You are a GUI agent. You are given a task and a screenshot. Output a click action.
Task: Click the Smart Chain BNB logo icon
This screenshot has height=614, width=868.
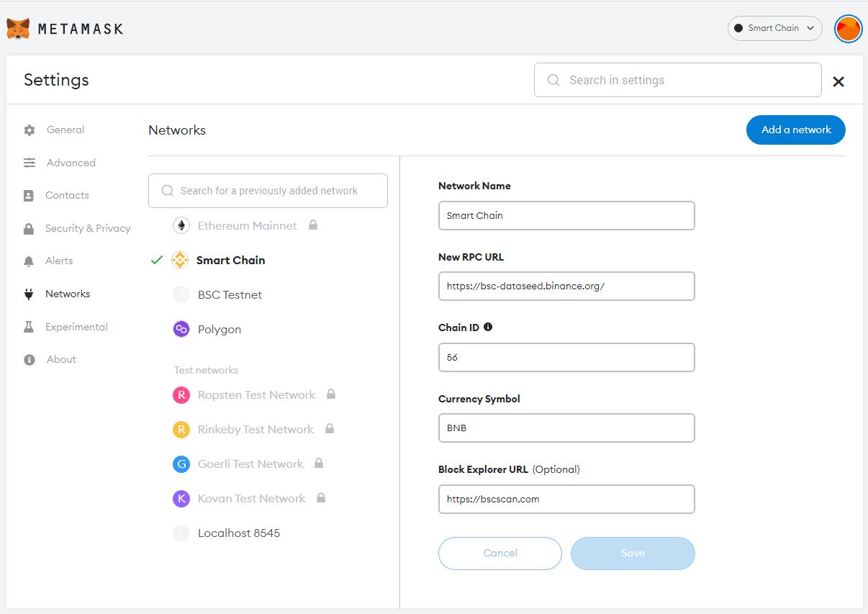pyautogui.click(x=180, y=260)
